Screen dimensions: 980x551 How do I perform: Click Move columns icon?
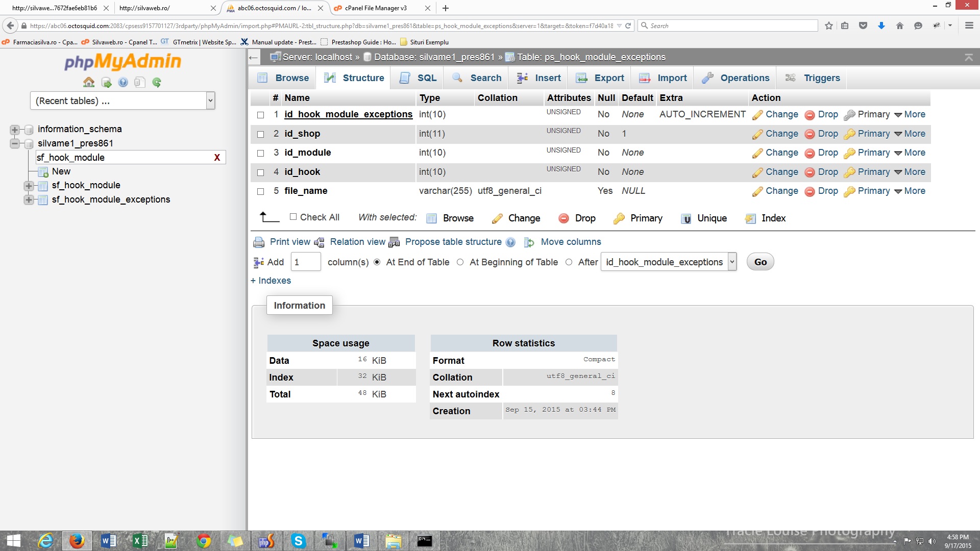(x=529, y=242)
